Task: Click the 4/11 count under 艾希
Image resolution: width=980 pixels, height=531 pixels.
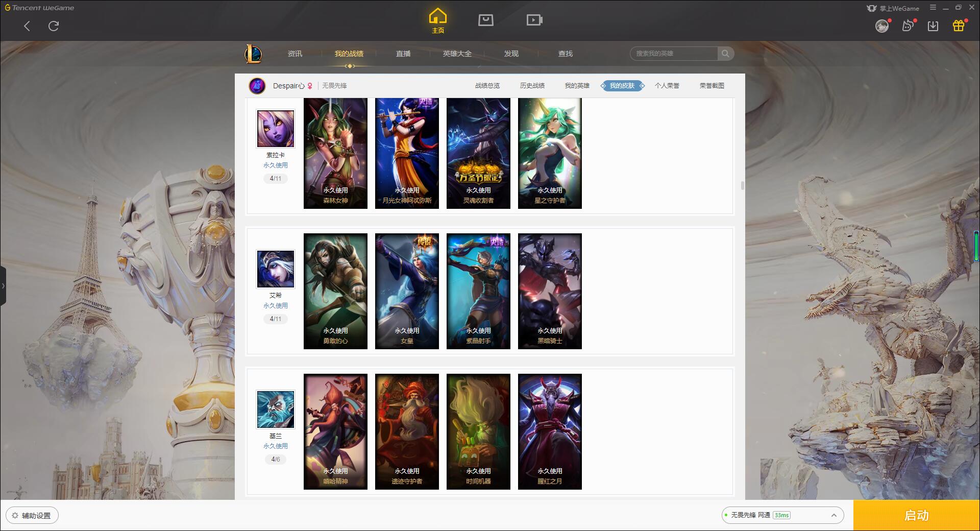Action: point(276,319)
